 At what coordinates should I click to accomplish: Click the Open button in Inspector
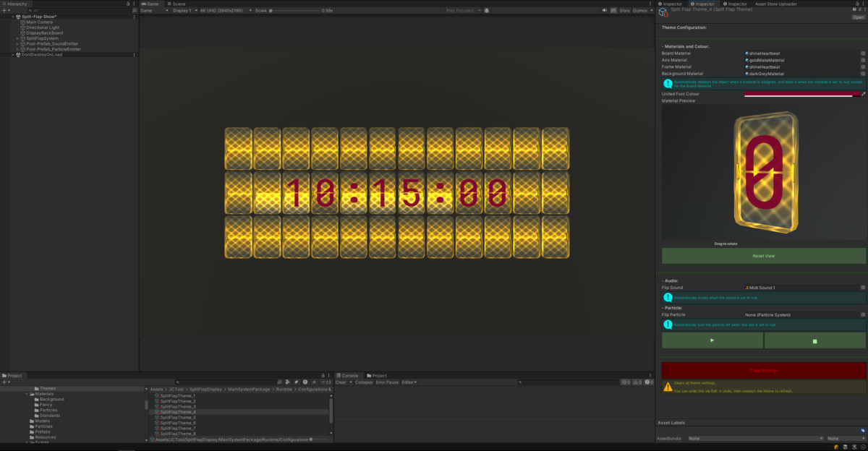859,17
